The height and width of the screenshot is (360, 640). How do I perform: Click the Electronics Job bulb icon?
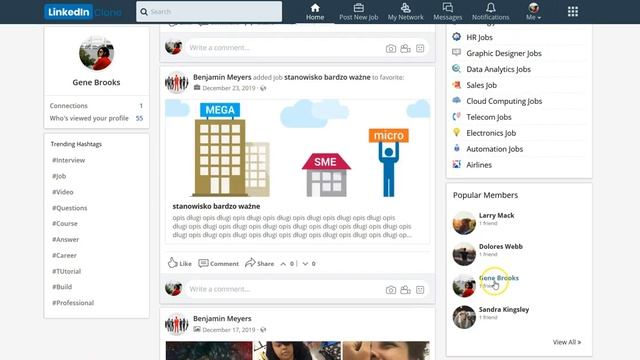tap(456, 132)
